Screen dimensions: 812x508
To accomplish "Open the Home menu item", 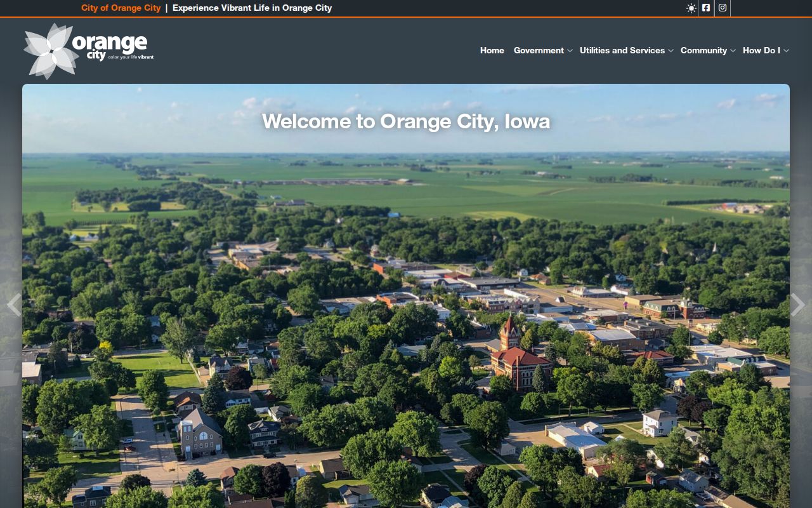I will (x=492, y=51).
